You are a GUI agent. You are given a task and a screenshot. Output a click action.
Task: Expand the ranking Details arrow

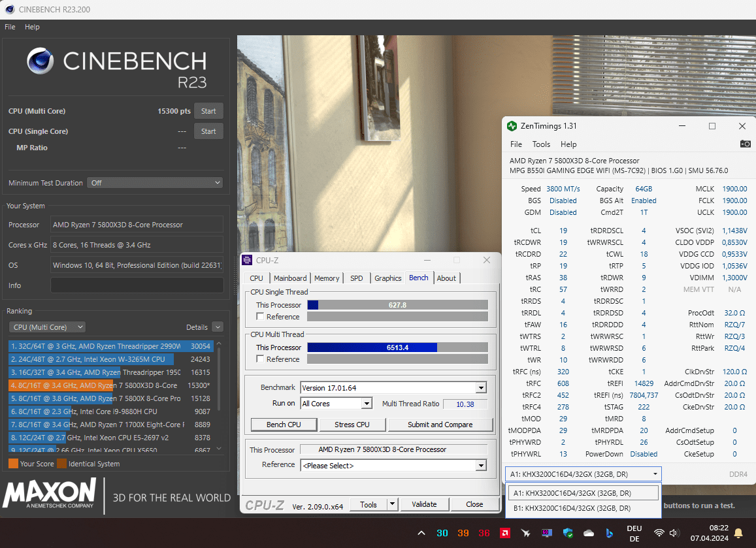(218, 327)
